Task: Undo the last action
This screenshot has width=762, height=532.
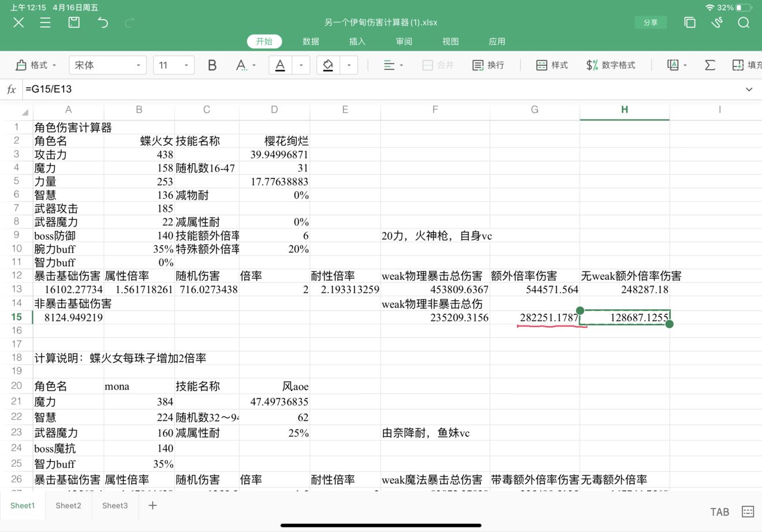Action: (103, 23)
